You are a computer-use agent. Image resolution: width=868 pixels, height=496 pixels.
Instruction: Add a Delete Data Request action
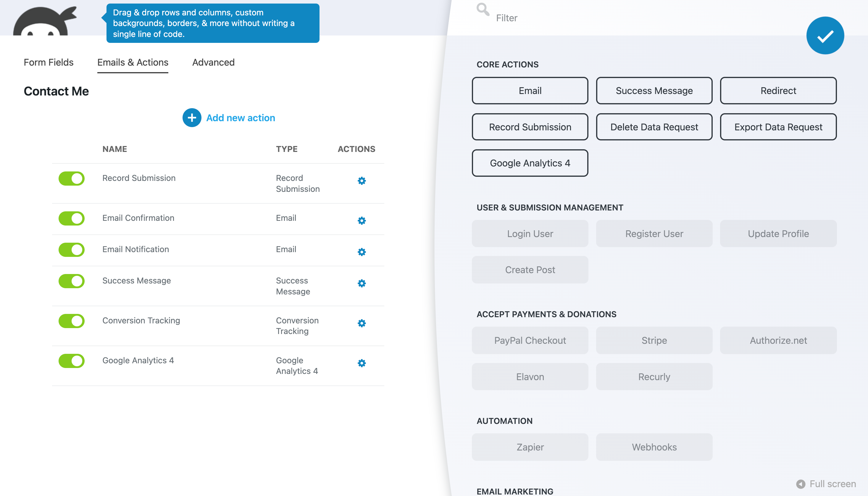(x=654, y=127)
